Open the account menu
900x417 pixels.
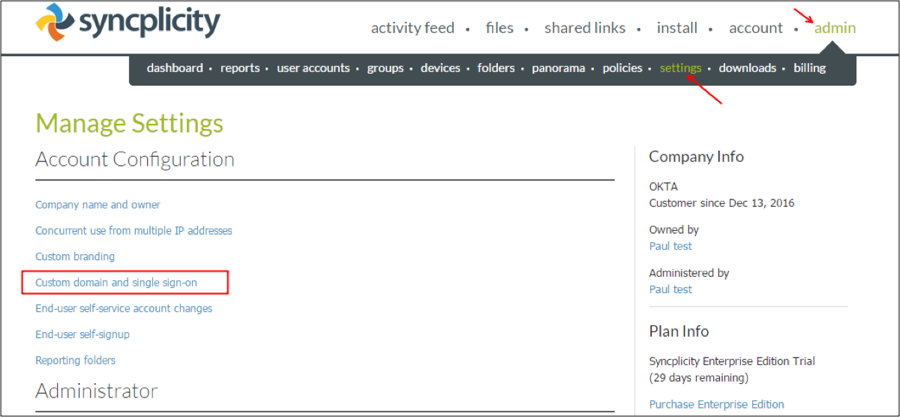click(x=755, y=28)
